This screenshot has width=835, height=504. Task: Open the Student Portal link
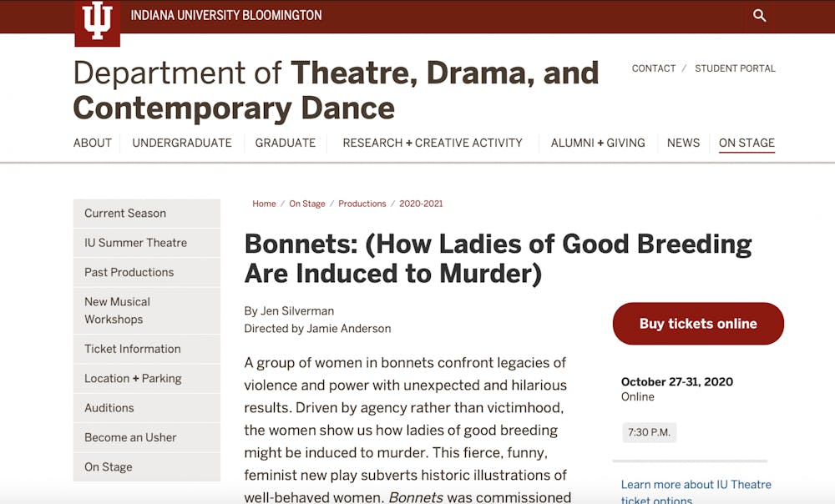735,68
